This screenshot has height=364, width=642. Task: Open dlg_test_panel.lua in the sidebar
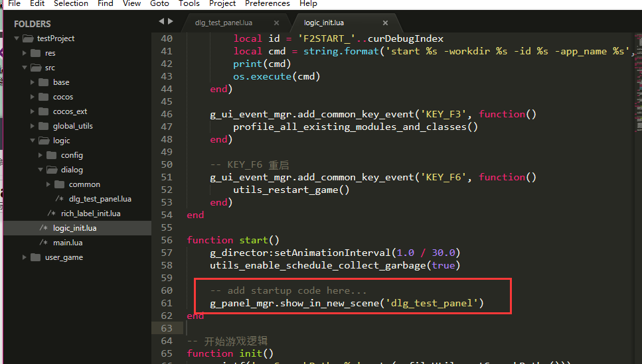point(100,199)
